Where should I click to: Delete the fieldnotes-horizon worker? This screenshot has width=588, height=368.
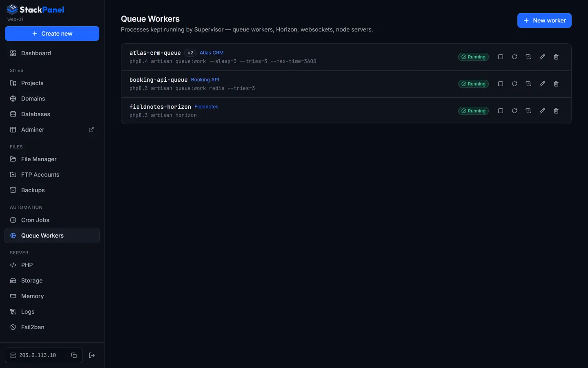pyautogui.click(x=556, y=111)
